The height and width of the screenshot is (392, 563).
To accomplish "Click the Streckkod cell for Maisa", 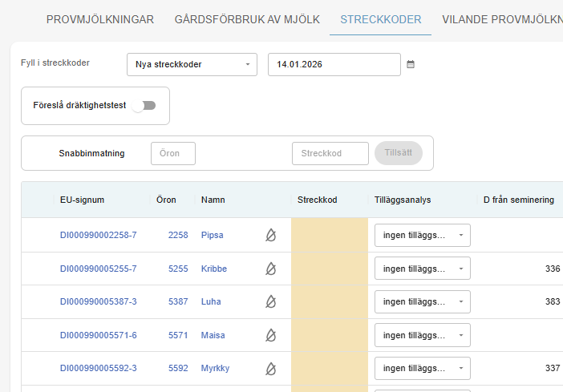I will pyautogui.click(x=329, y=335).
